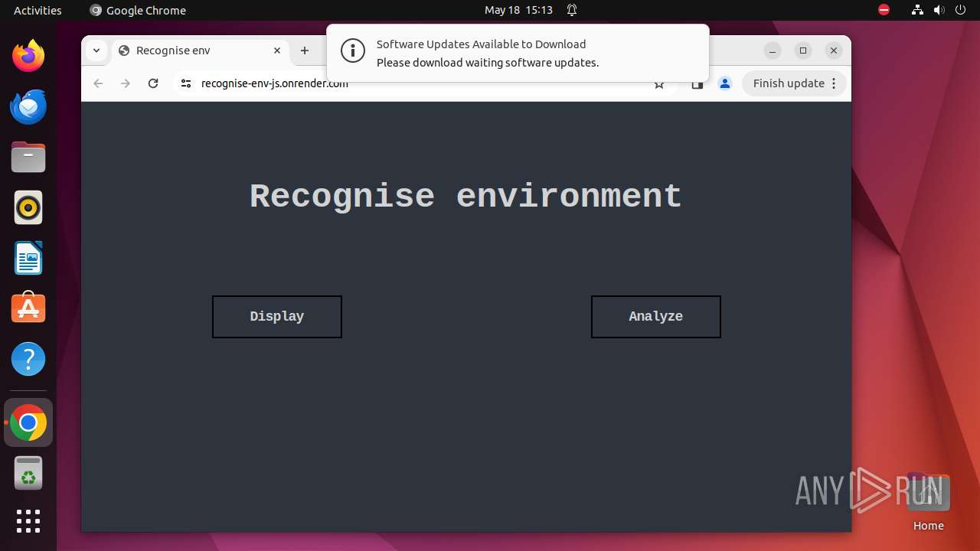The width and height of the screenshot is (980, 551).
Task: Click Google Chrome icon in dock
Action: 28,422
